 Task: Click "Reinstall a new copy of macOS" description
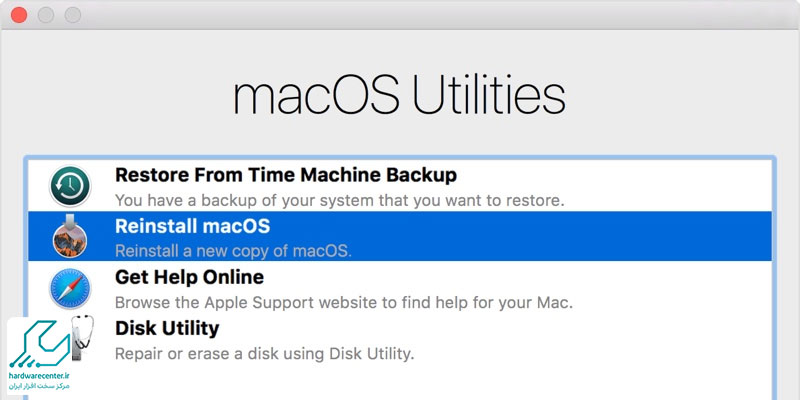[233, 251]
